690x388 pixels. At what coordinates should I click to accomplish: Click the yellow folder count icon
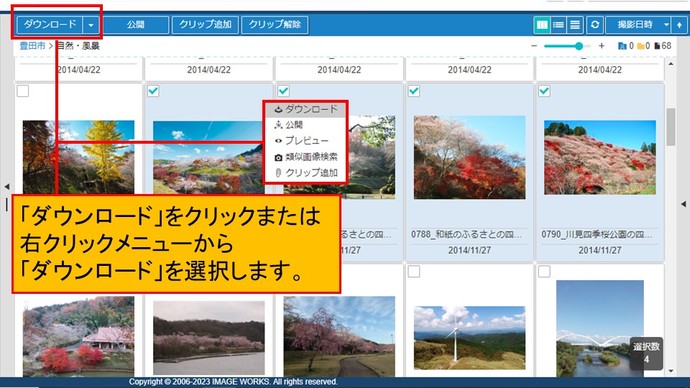click(x=641, y=46)
